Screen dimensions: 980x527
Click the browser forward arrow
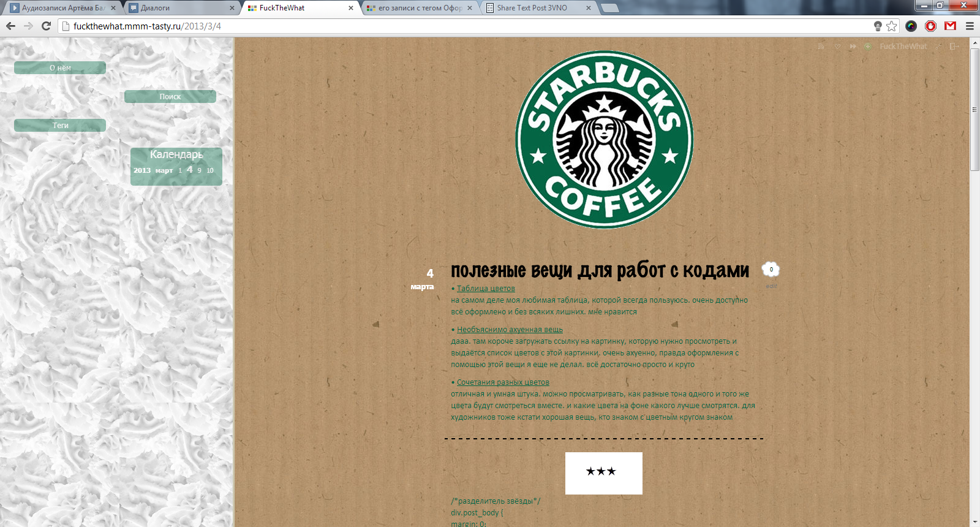(x=28, y=26)
